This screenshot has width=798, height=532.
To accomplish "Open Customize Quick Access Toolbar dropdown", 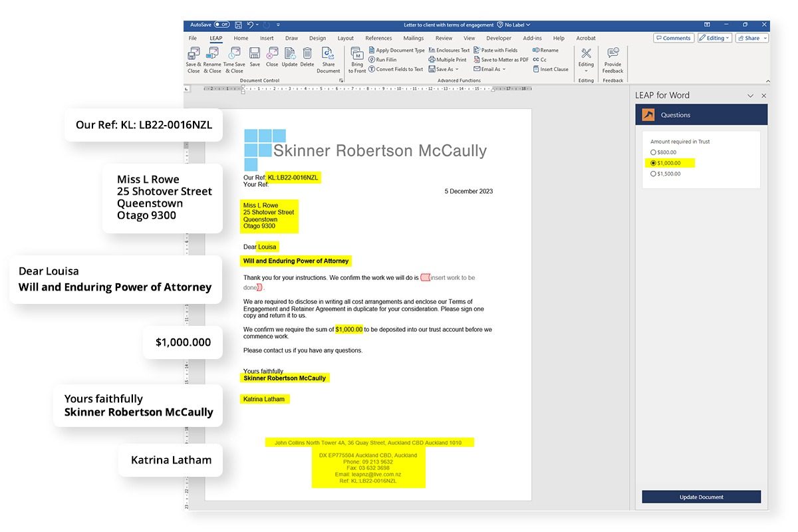I will pos(278,25).
